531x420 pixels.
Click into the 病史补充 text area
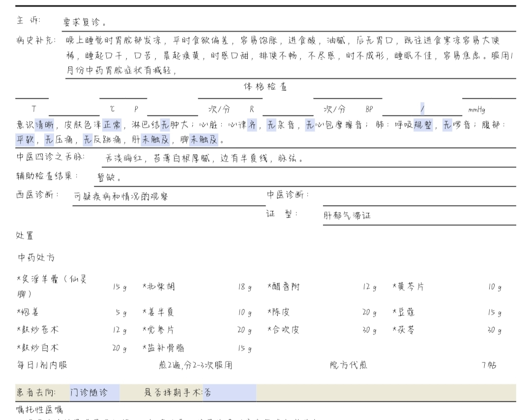pyautogui.click(x=290, y=56)
